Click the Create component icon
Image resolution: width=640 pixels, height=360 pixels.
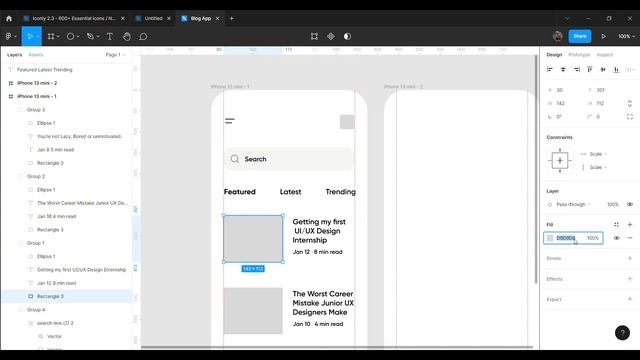(x=331, y=36)
